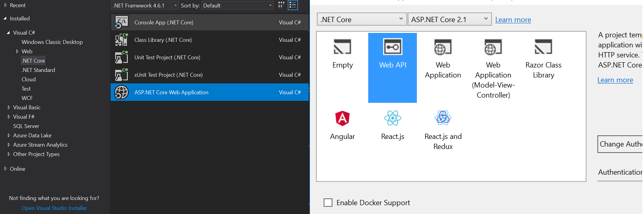The image size is (644, 214).
Task: Expand the Other Project Types node
Action: pos(9,154)
